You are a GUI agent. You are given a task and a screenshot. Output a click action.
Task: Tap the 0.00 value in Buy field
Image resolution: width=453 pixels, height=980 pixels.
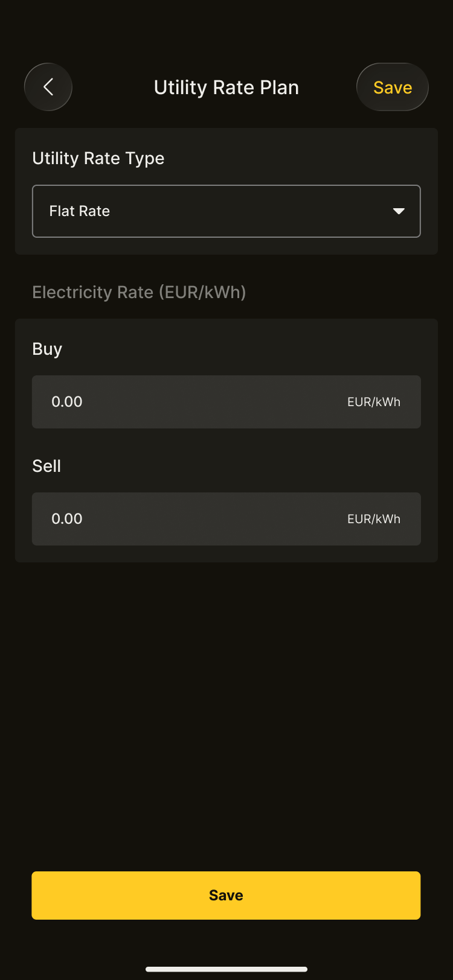[x=67, y=402]
